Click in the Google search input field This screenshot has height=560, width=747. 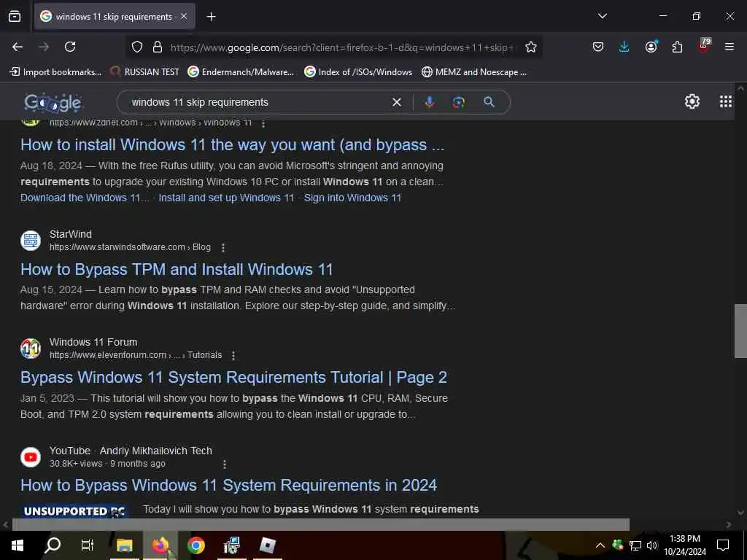[x=258, y=102]
